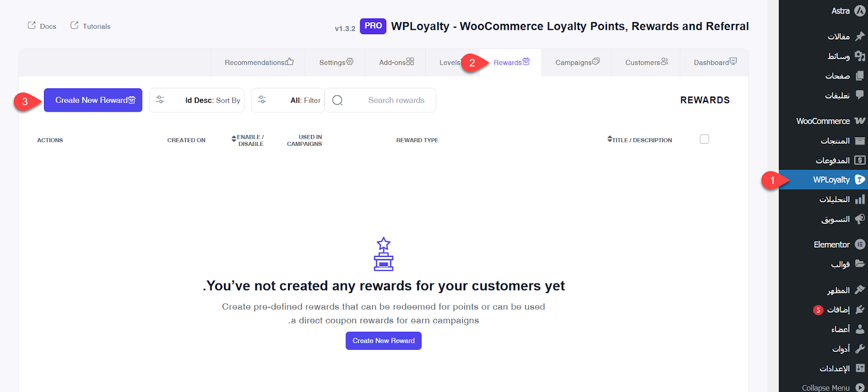Click the search magnifier icon
Image resolution: width=868 pixels, height=392 pixels.
click(x=337, y=100)
